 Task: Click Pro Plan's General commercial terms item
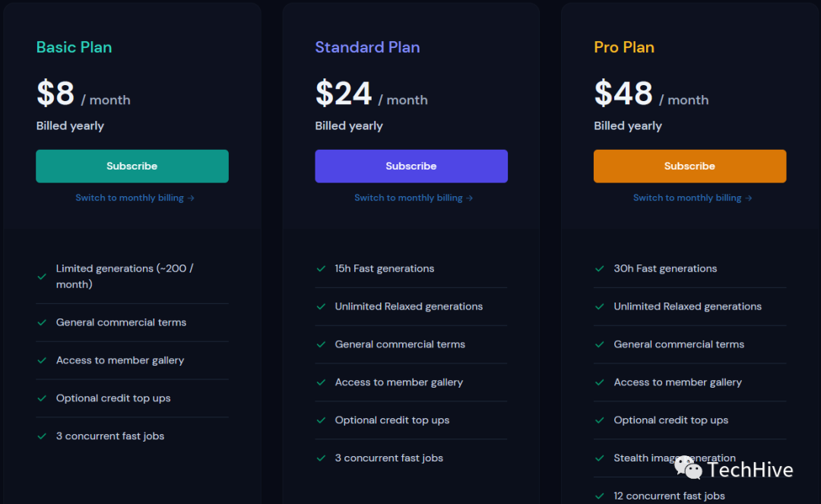click(x=679, y=344)
